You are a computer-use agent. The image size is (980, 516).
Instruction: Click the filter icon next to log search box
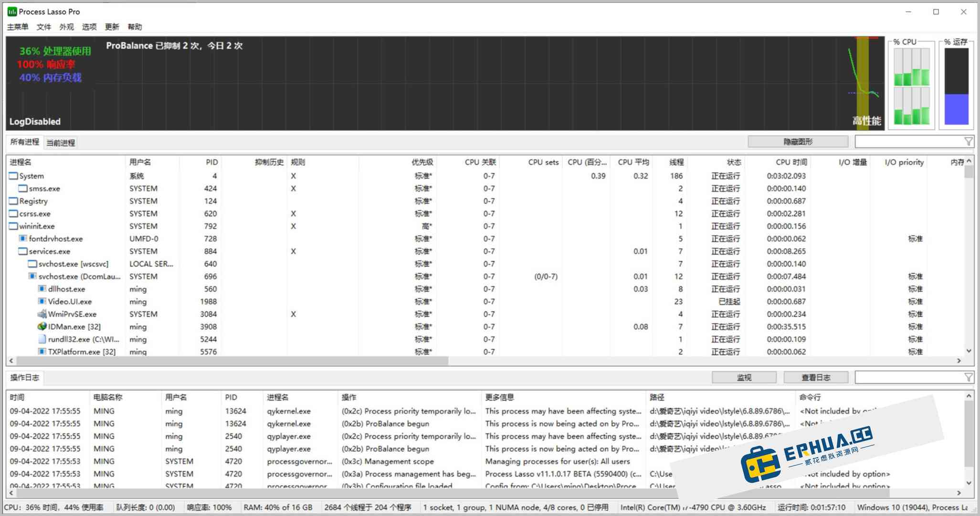[969, 377]
